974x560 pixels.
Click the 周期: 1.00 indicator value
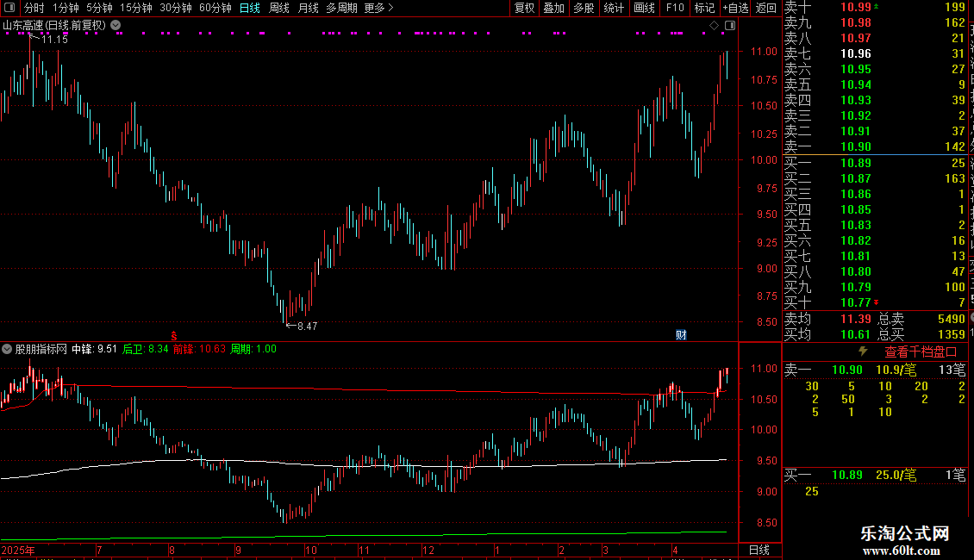point(253,349)
